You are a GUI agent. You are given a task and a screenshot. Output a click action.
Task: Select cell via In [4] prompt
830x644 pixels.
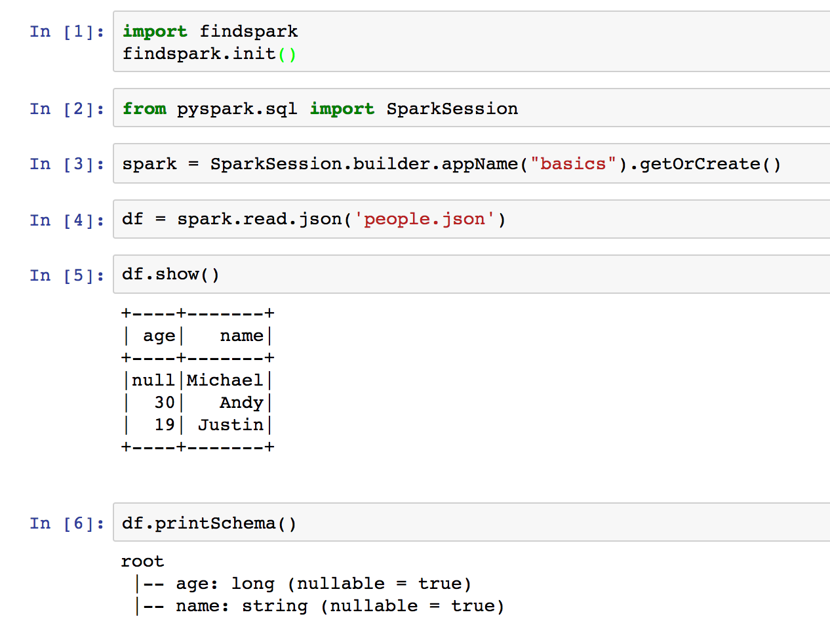tap(66, 220)
